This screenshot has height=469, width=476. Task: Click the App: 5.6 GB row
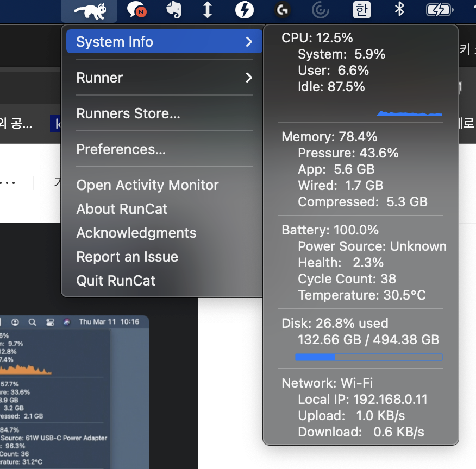pyautogui.click(x=336, y=169)
